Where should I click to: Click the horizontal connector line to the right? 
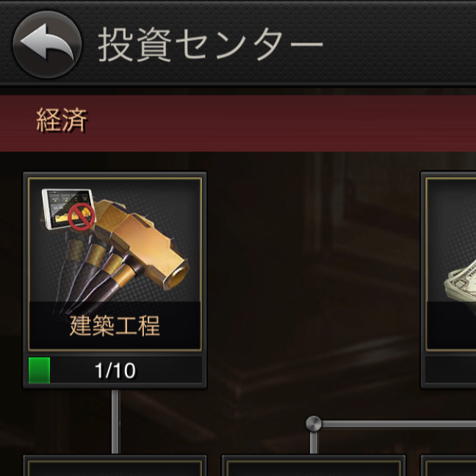tap(399, 424)
